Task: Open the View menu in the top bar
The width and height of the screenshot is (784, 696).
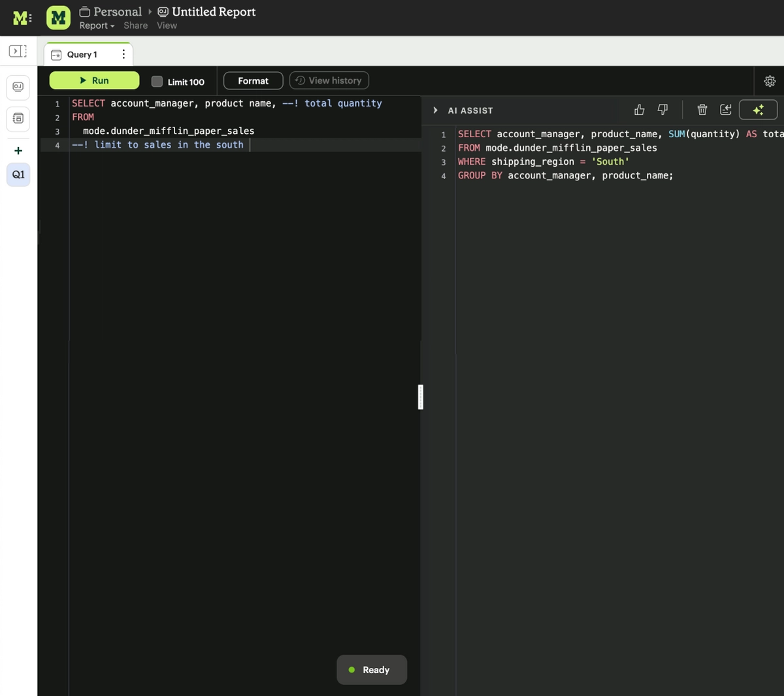Action: pyautogui.click(x=167, y=25)
